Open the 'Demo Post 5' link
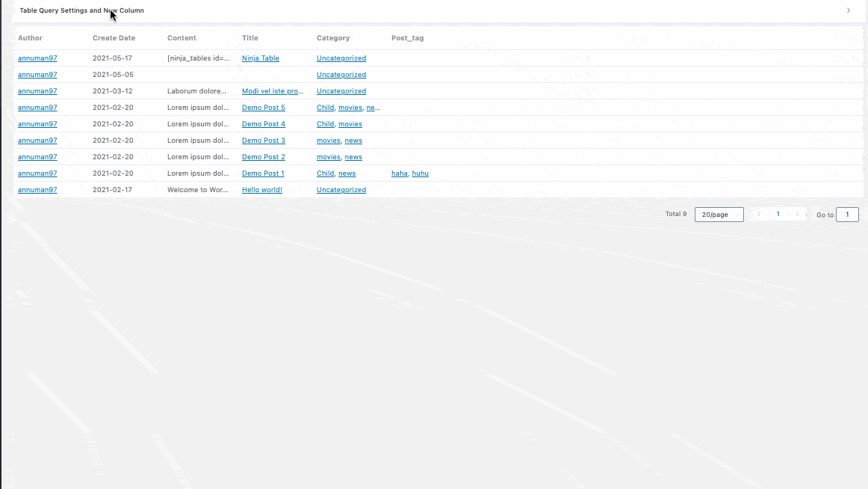Viewport: 868px width, 489px height. (x=263, y=108)
